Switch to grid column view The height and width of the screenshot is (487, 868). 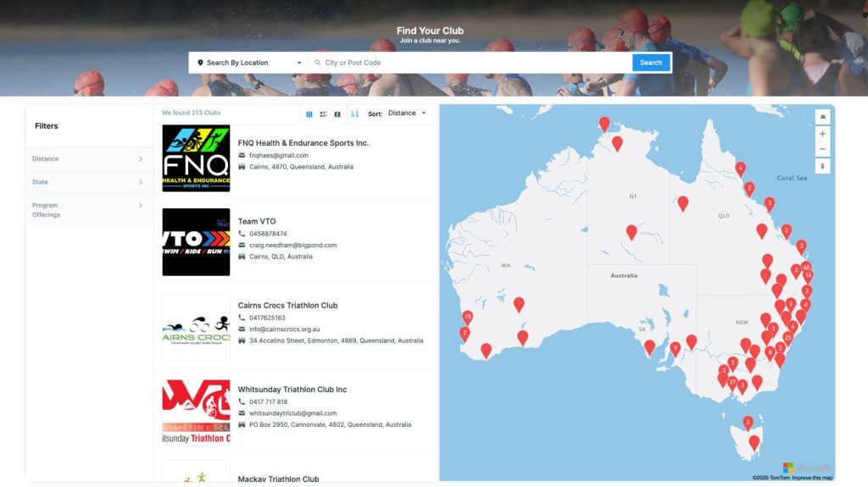[309, 114]
